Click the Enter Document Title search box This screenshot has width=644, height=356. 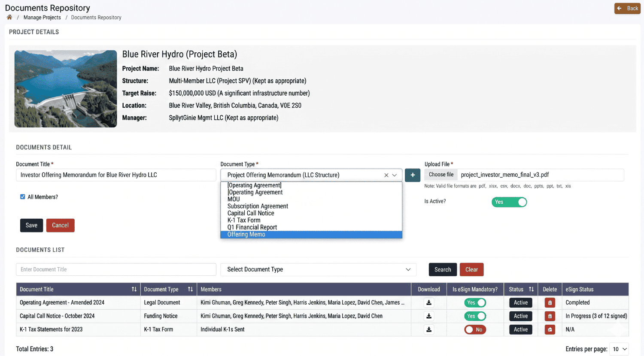point(116,269)
